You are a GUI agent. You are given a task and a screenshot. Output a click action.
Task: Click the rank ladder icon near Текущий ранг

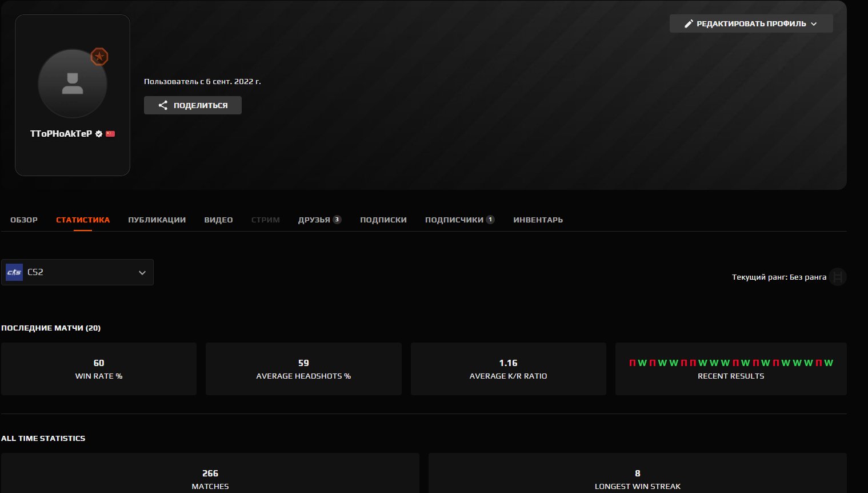(x=838, y=277)
